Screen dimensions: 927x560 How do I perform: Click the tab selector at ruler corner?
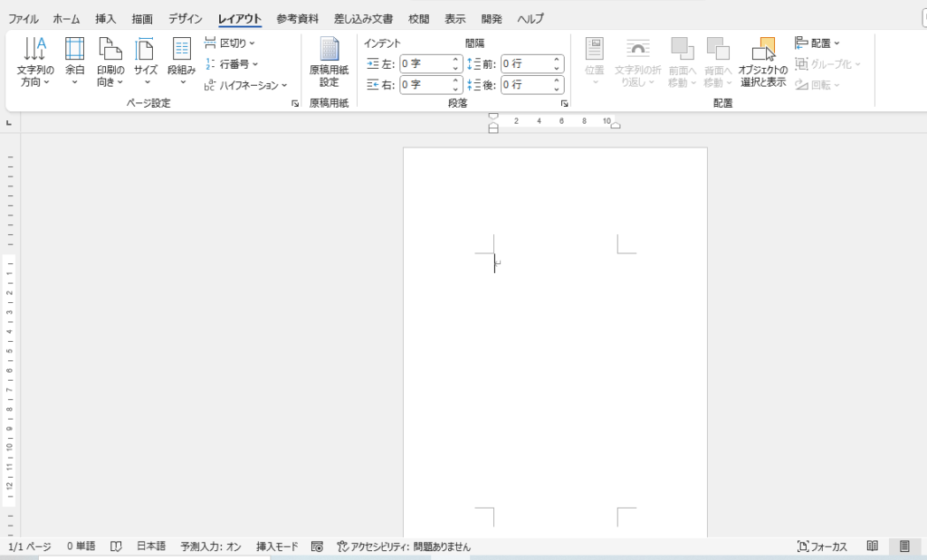coord(9,123)
